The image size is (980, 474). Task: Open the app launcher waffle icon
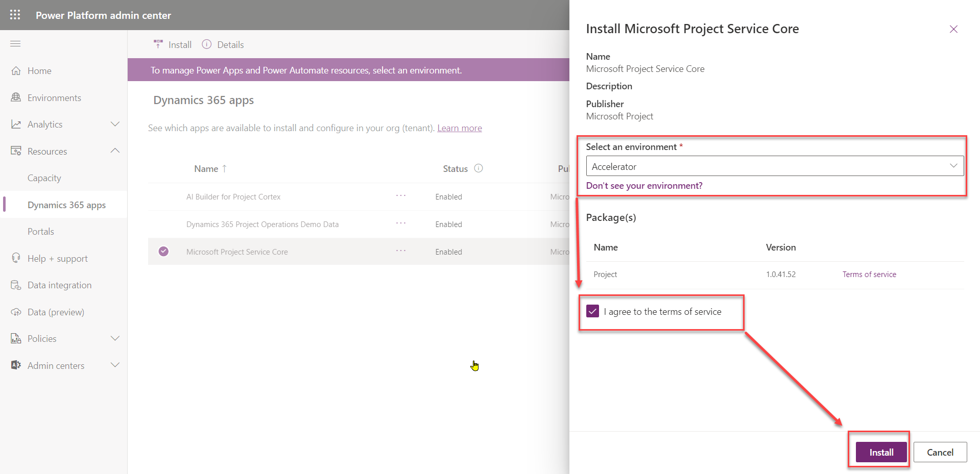[15, 15]
